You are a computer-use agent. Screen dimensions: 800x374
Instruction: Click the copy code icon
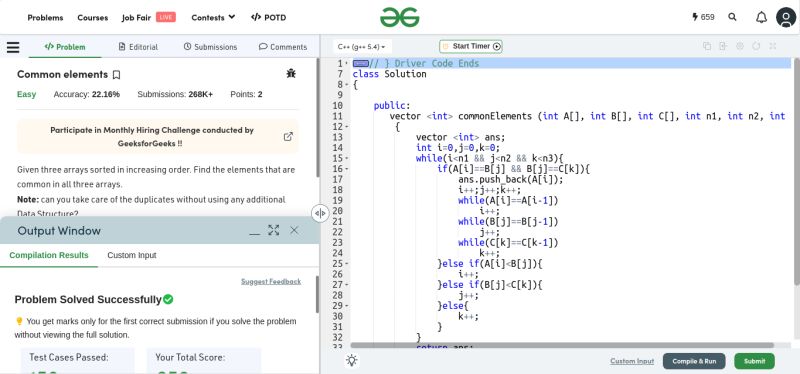click(707, 46)
